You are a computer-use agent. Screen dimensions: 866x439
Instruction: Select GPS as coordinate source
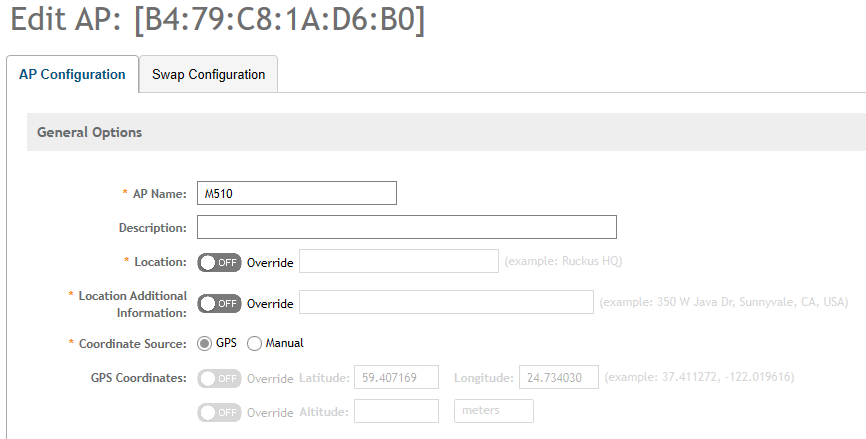[205, 343]
